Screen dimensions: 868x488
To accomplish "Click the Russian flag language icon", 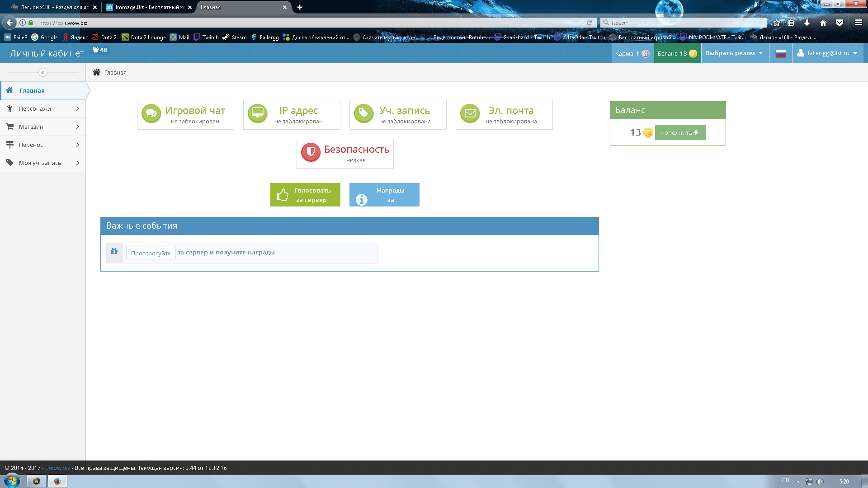I will coord(780,54).
